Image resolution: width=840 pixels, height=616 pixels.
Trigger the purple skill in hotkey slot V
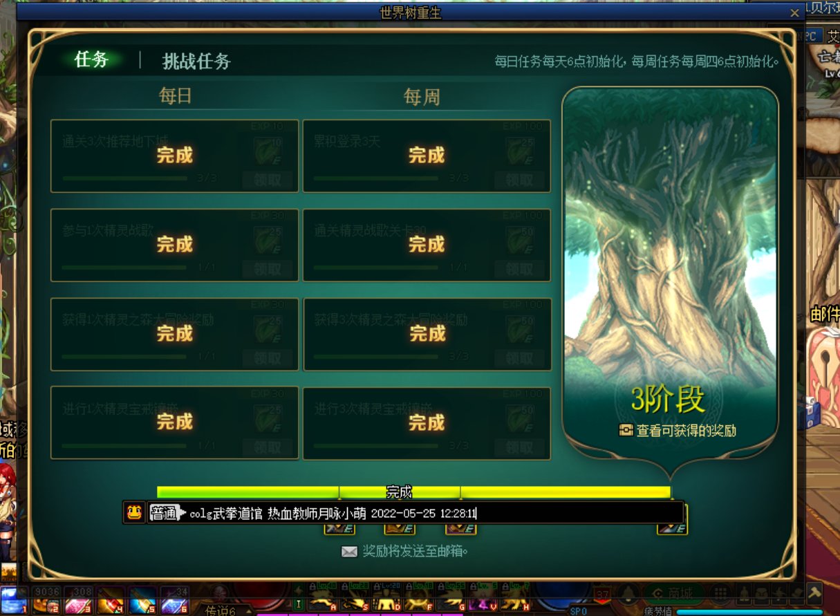coord(484,597)
